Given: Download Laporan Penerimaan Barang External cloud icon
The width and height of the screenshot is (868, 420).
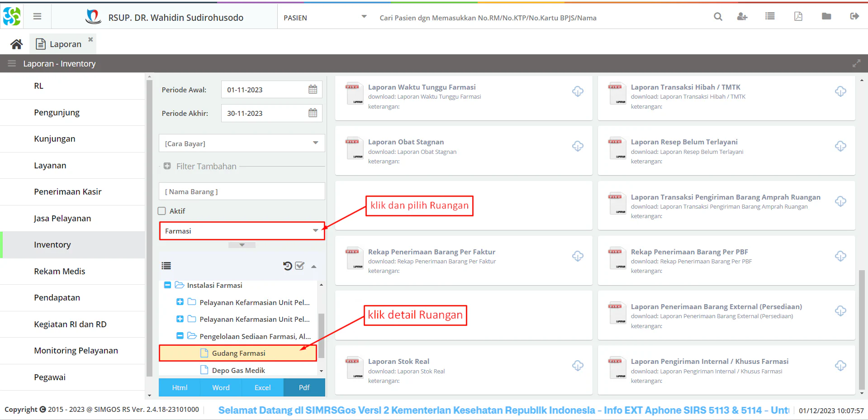Looking at the screenshot, I should 840,311.
